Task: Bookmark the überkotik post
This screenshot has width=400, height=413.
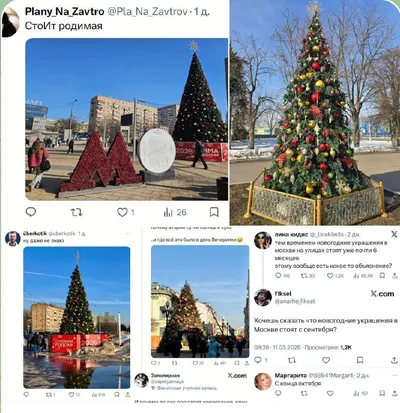Action: (x=117, y=395)
